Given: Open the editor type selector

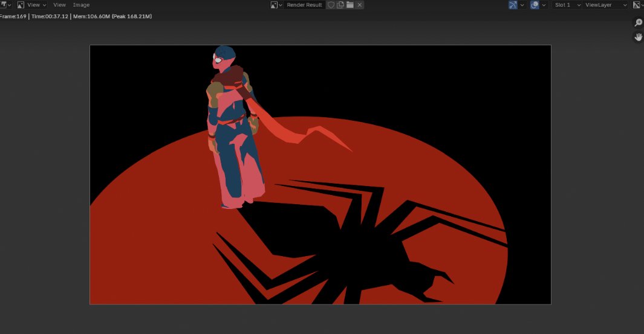Looking at the screenshot, I should [5, 5].
